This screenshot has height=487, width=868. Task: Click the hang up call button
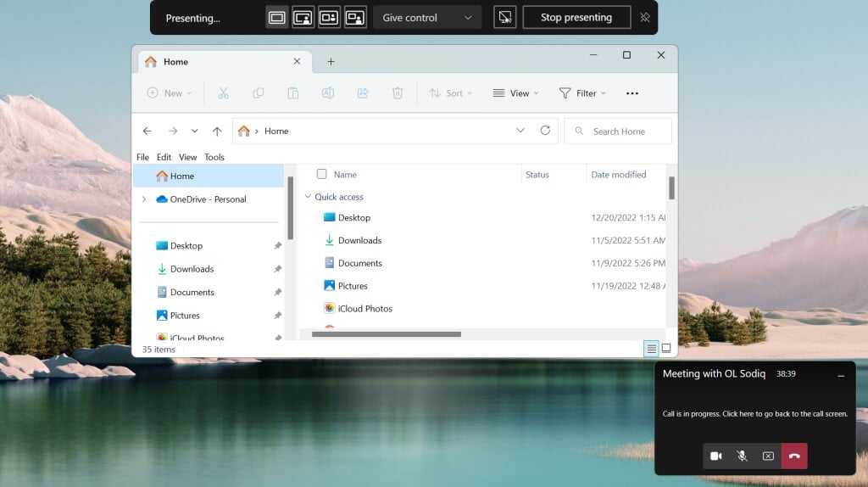coord(794,456)
